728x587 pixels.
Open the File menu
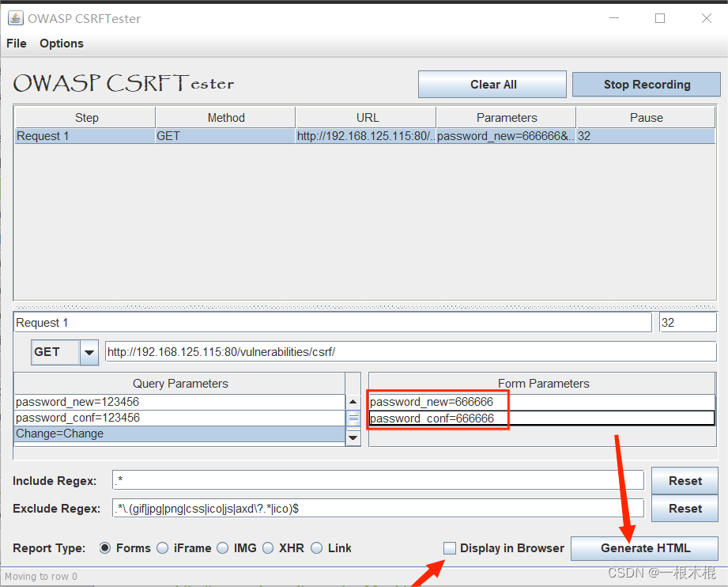click(17, 44)
